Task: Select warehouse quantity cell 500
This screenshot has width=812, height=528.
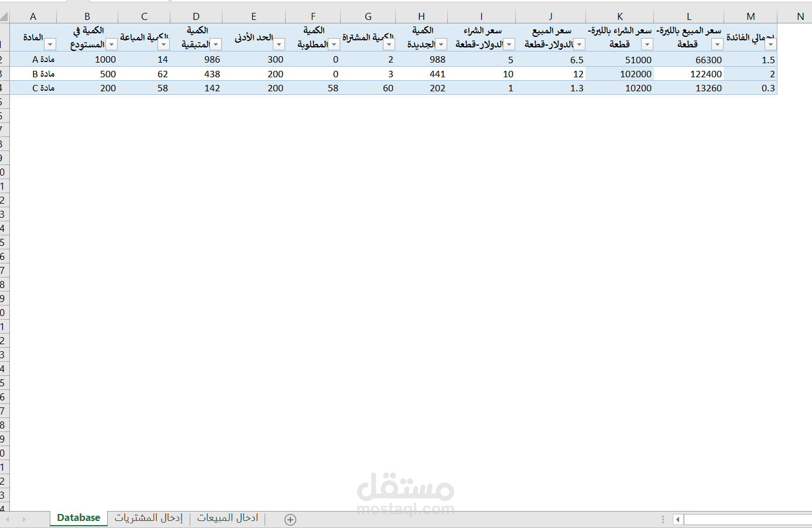Action: coord(87,74)
